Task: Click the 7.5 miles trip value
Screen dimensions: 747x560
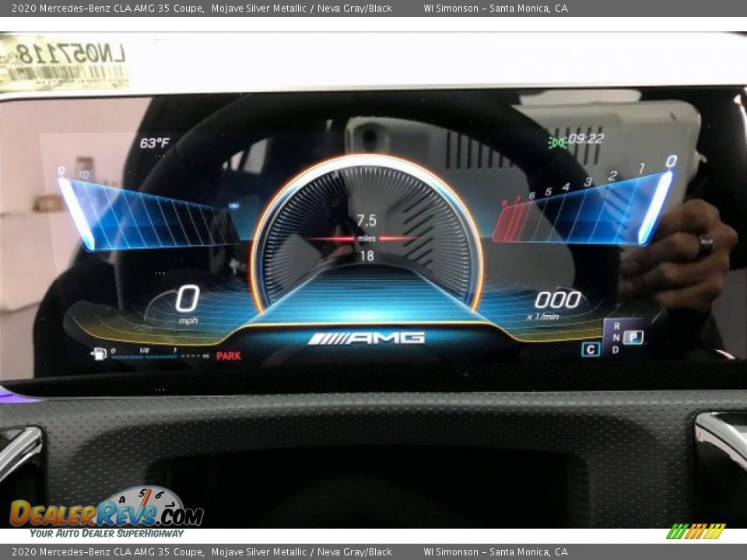Action: click(366, 221)
